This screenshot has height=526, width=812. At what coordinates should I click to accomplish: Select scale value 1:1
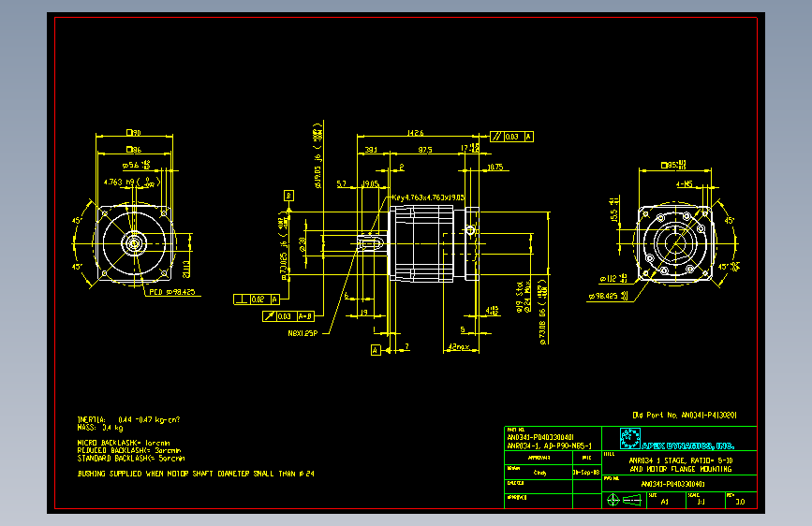click(701, 502)
